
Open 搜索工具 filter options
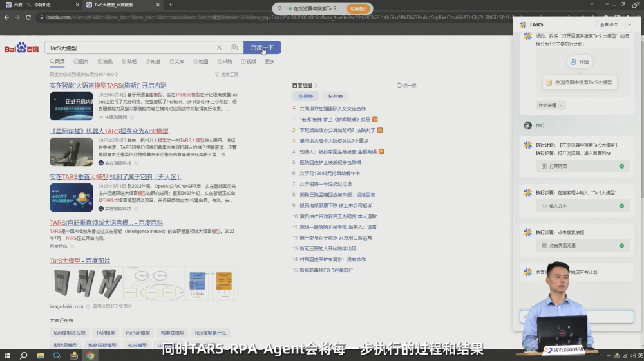coord(227,74)
